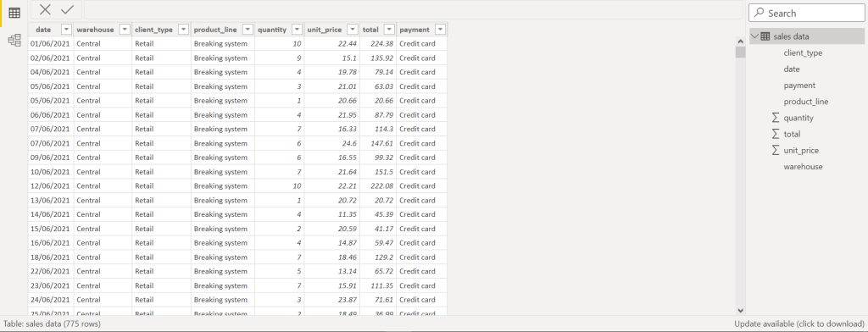Collapse the sales data table in Fields
868x332 pixels.
[x=754, y=36]
